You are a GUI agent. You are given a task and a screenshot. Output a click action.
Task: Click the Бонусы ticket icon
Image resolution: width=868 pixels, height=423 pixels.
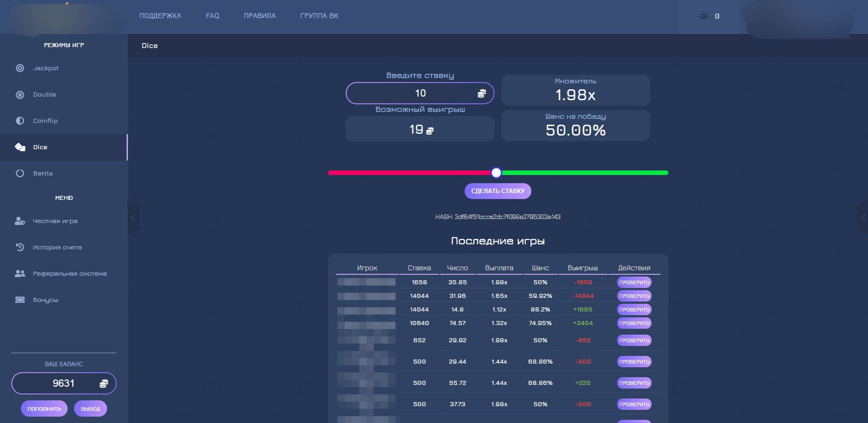20,300
